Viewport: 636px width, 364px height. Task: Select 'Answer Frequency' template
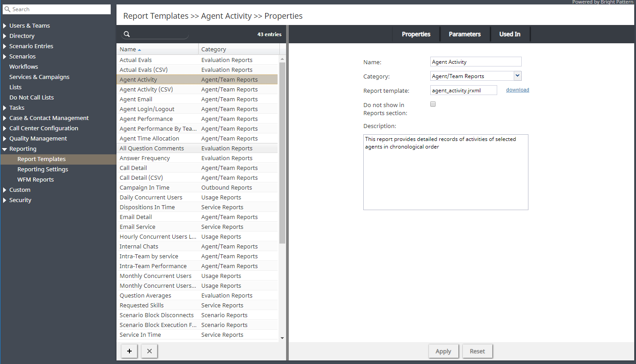[x=197, y=158]
